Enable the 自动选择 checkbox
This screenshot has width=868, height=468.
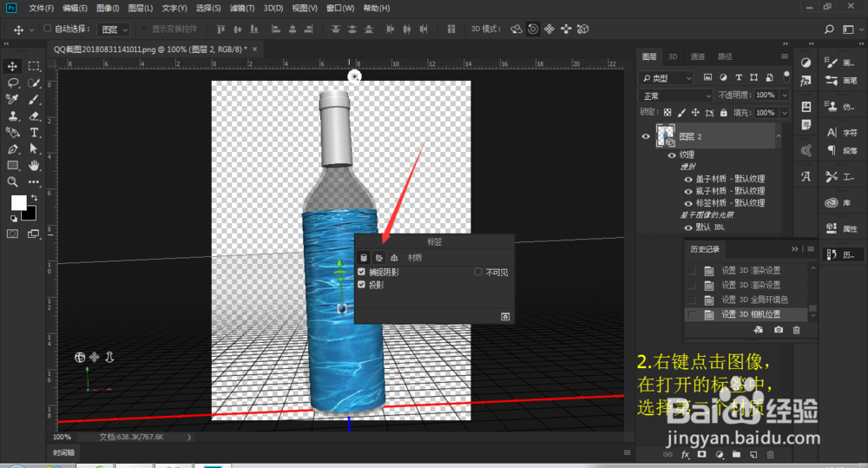pyautogui.click(x=48, y=29)
